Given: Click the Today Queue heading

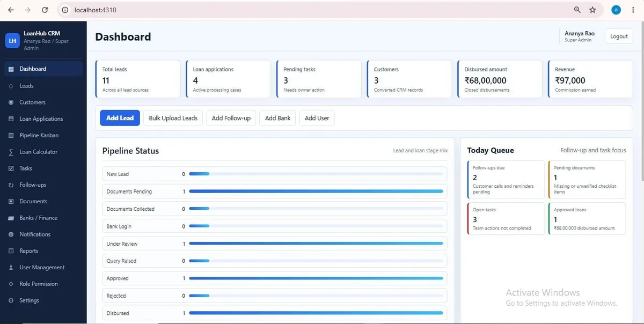Looking at the screenshot, I should tap(491, 150).
